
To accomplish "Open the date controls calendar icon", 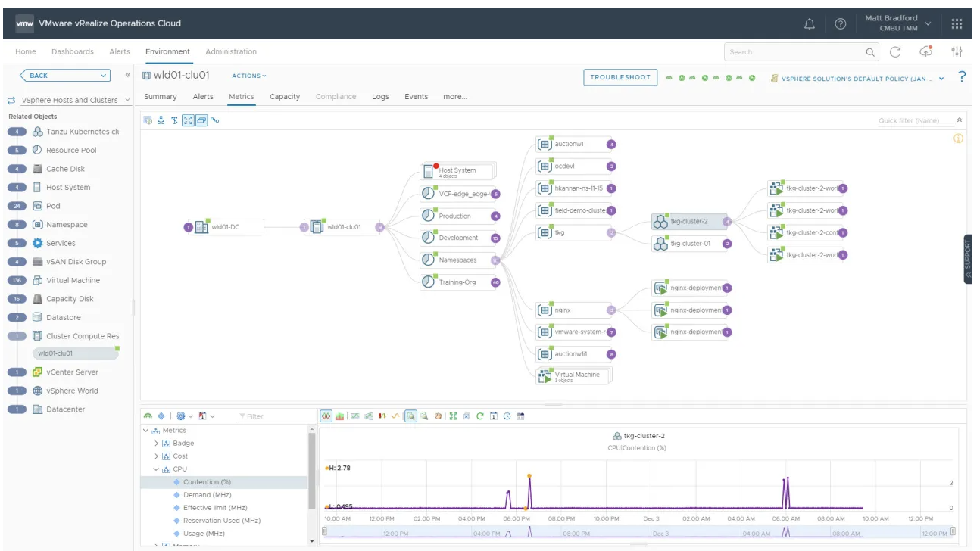I will pyautogui.click(x=494, y=416).
